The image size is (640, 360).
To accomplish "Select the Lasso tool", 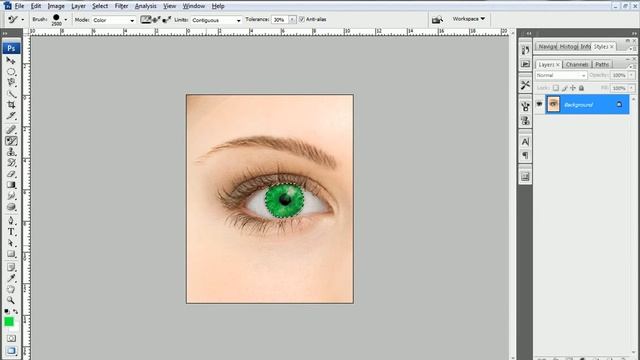I will point(11,83).
